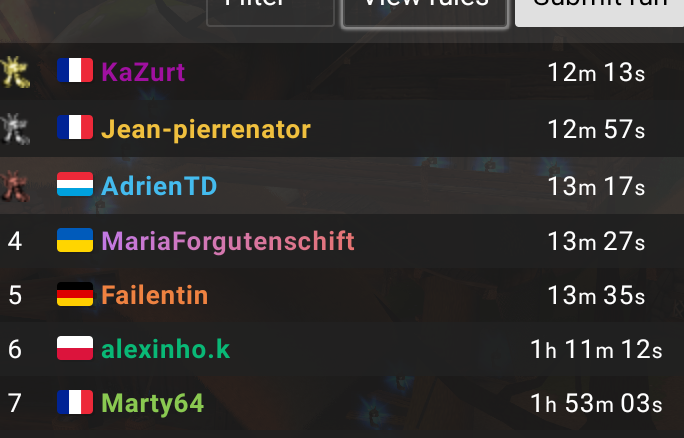Open the 13m 35s run by Failentin
The image size is (684, 438).
(x=596, y=295)
